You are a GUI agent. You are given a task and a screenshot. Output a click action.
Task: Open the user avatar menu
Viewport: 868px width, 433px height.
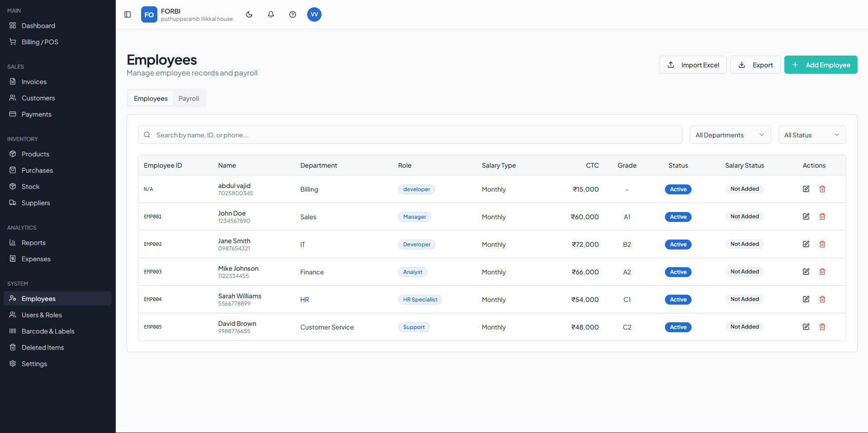click(314, 14)
